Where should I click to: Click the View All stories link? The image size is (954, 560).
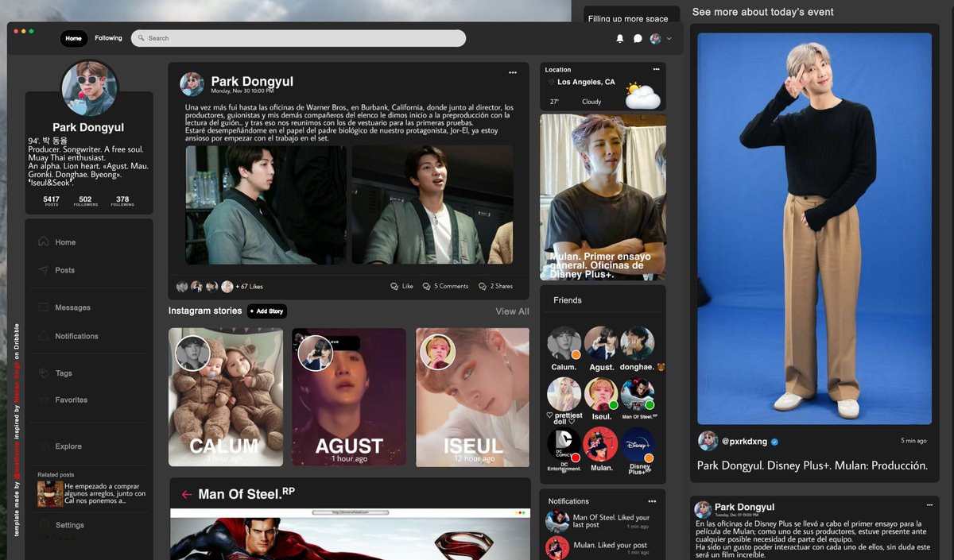click(512, 311)
